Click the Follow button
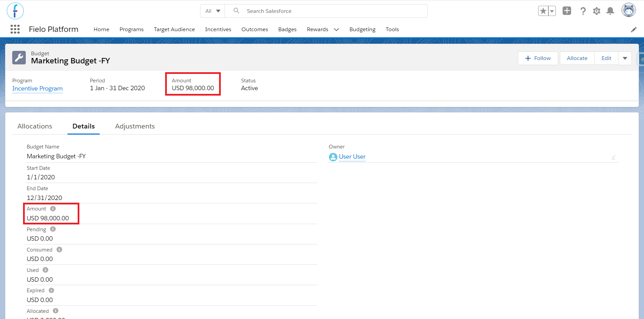This screenshot has height=319, width=644. coord(538,58)
